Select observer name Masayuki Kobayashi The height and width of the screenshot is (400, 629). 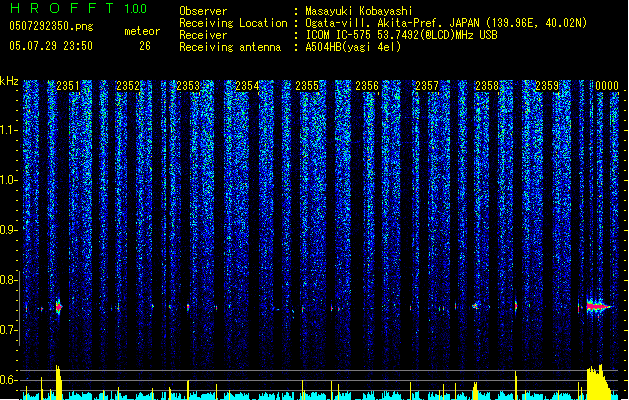pos(359,11)
